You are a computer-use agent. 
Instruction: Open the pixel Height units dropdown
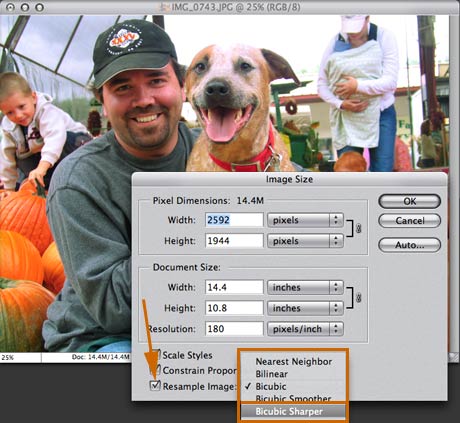pos(305,241)
